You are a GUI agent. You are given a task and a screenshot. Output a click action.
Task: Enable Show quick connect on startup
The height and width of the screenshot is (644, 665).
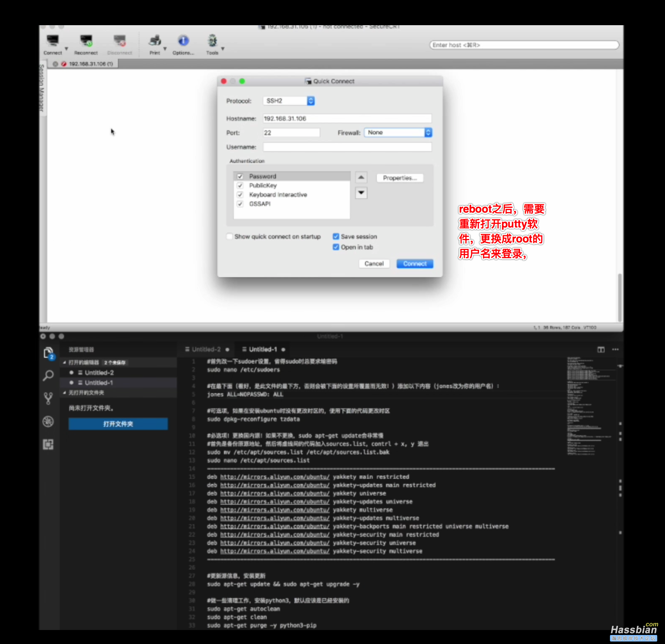(x=230, y=236)
